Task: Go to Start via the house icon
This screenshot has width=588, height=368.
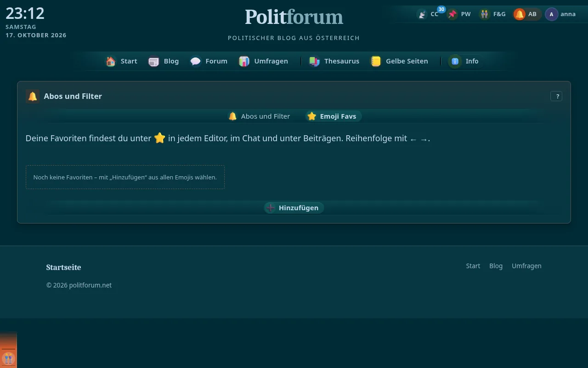Action: [x=122, y=61]
